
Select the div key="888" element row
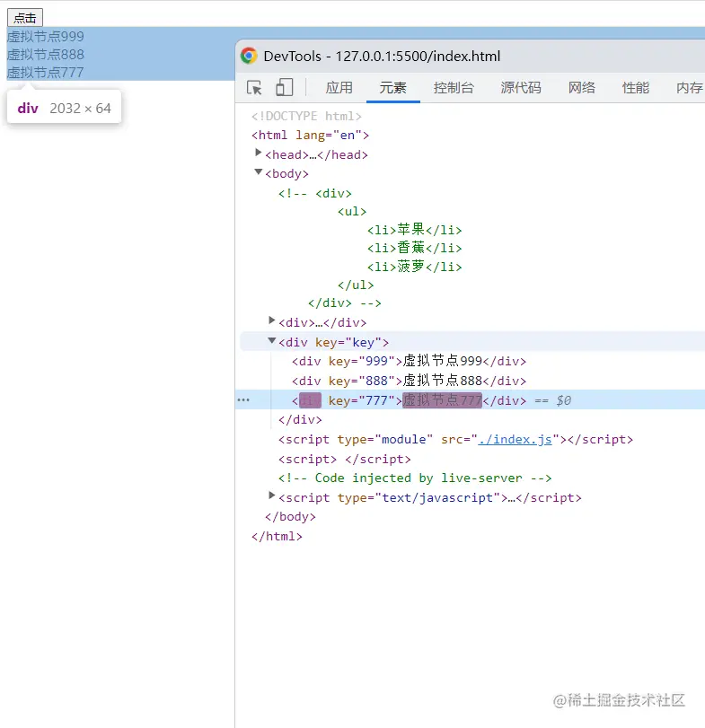[x=410, y=381]
